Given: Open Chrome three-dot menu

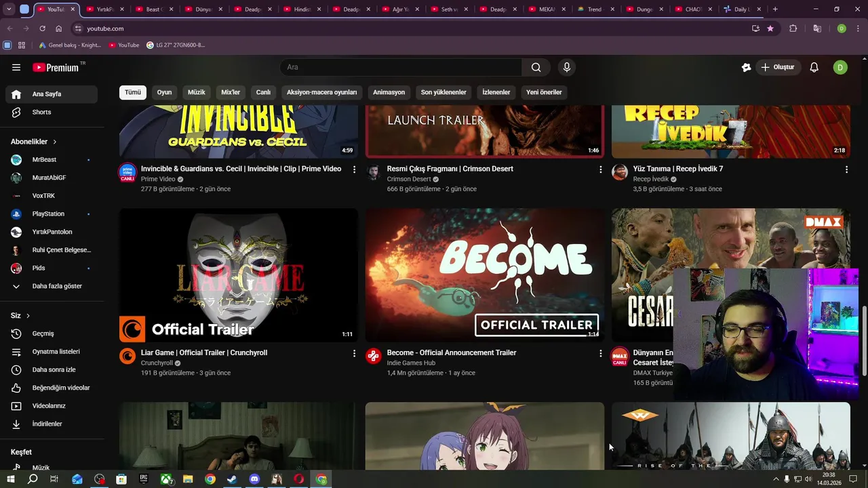Looking at the screenshot, I should coord(858,28).
